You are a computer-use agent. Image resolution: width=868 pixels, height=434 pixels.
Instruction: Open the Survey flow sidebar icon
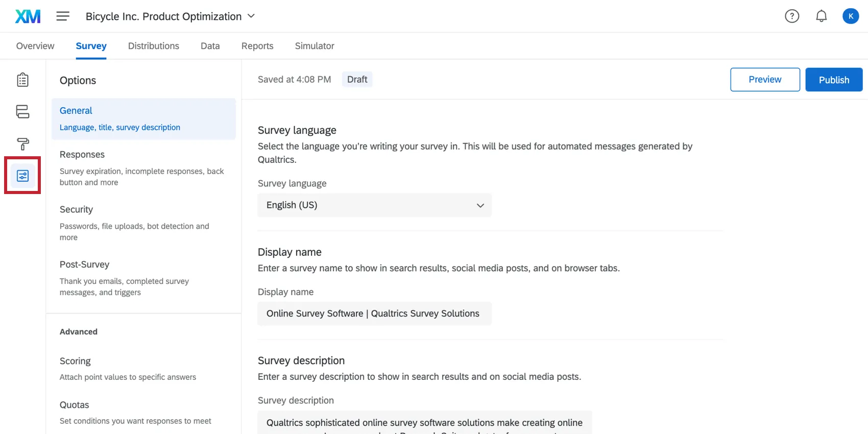tap(22, 112)
